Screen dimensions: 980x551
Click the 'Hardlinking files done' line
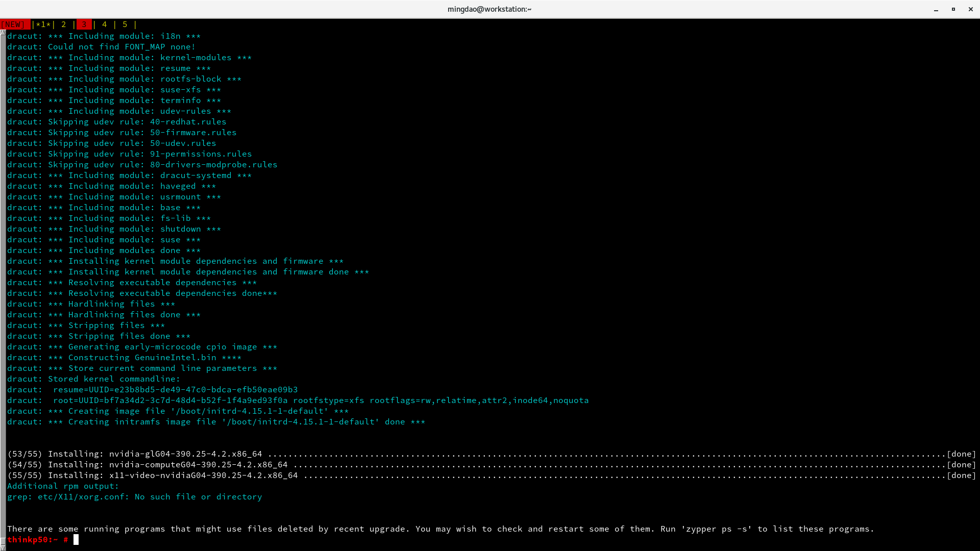pos(104,315)
